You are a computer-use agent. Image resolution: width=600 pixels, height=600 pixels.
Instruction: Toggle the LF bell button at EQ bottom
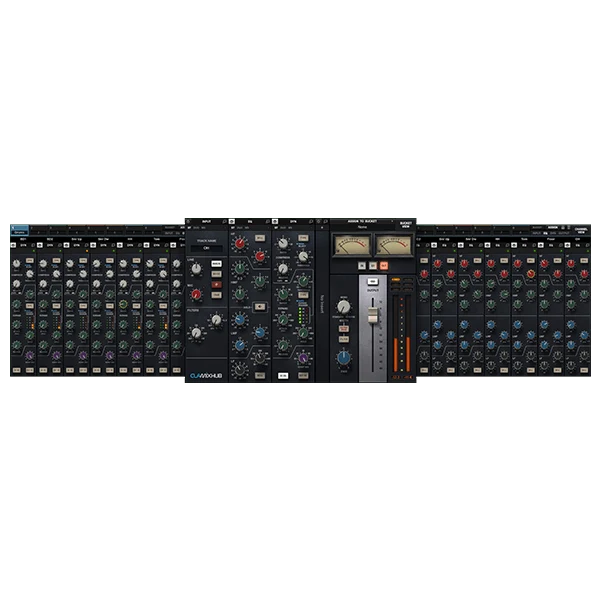pyautogui.click(x=260, y=375)
